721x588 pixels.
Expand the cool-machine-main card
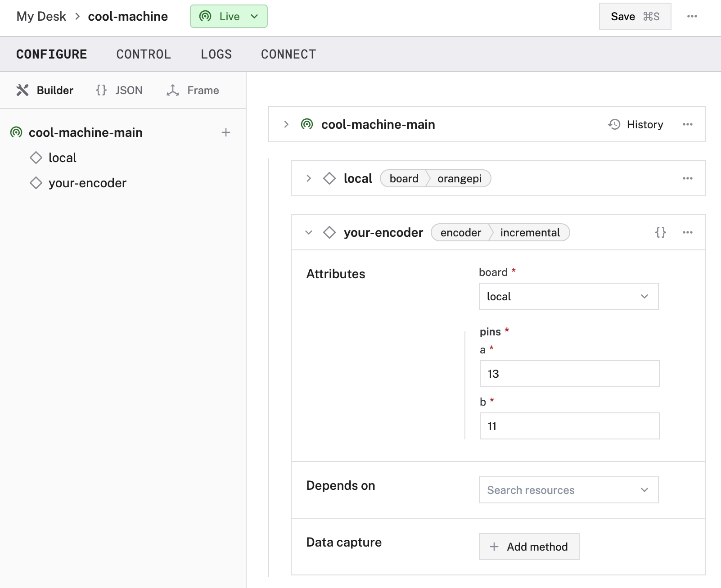286,124
